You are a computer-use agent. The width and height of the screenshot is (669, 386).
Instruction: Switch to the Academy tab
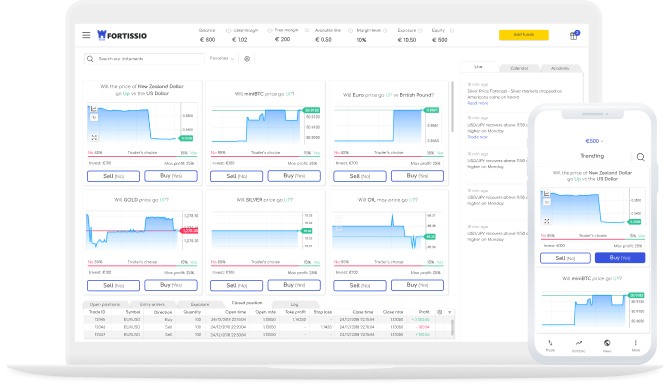click(560, 68)
